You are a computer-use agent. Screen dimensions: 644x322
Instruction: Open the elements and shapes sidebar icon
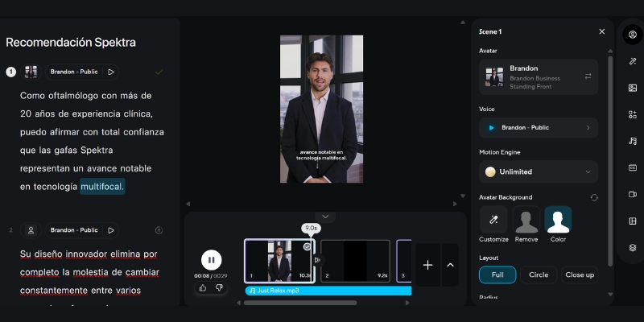pyautogui.click(x=633, y=114)
